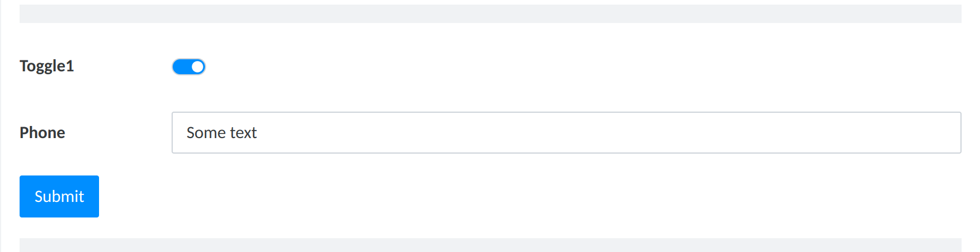Click the Phone label
980x252 pixels.
tap(42, 133)
